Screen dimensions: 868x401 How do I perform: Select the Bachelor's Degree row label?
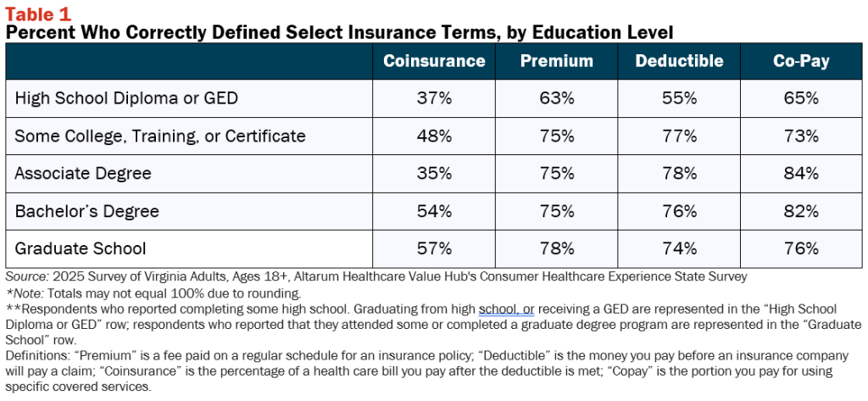[x=87, y=211]
